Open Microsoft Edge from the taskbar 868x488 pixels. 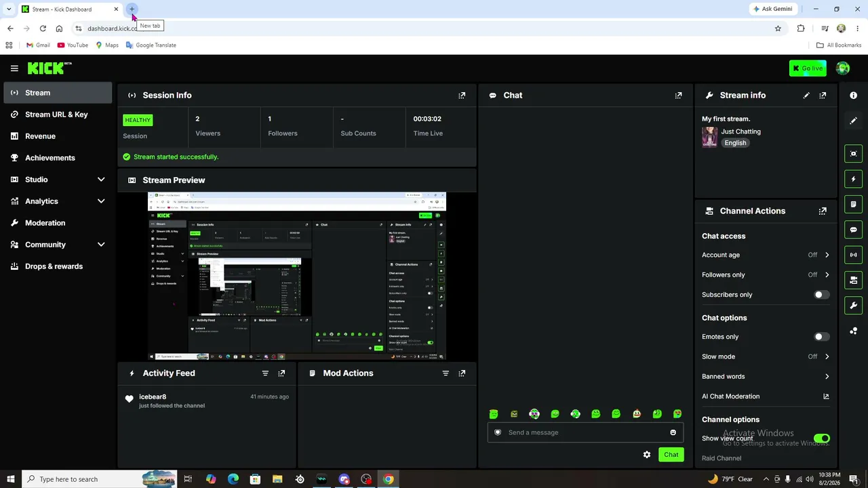point(233,479)
